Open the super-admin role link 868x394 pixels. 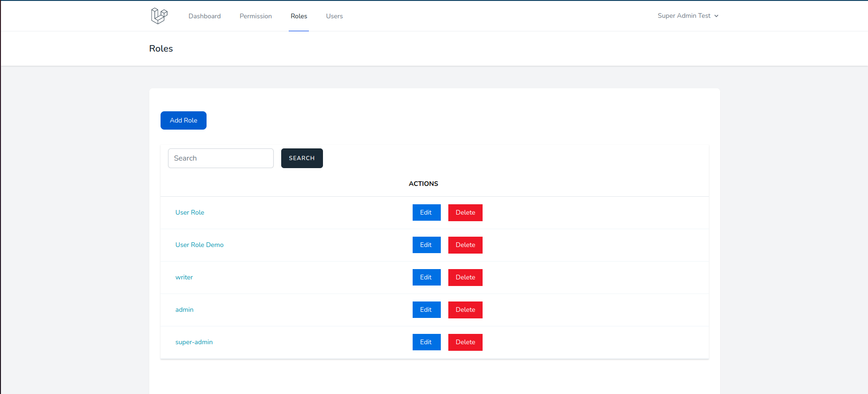194,342
